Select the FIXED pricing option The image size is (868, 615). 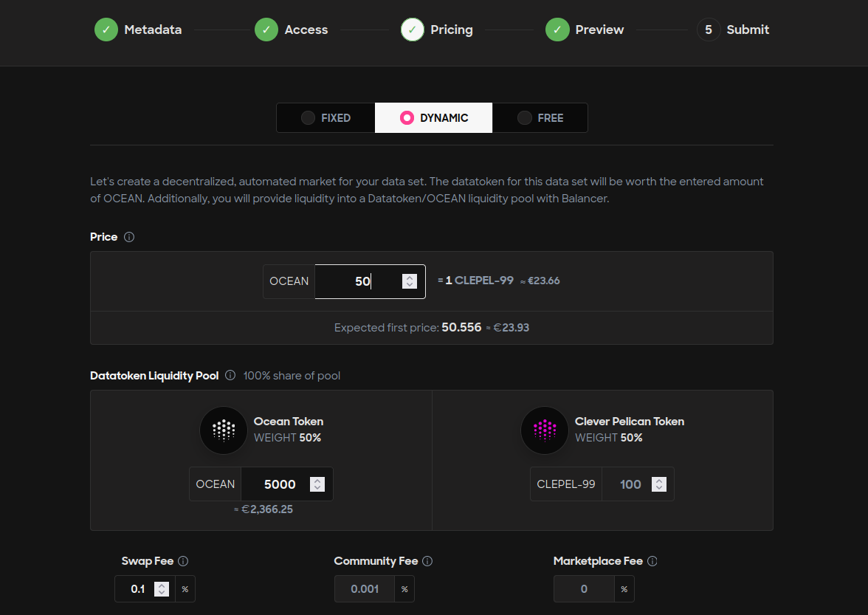tap(325, 118)
